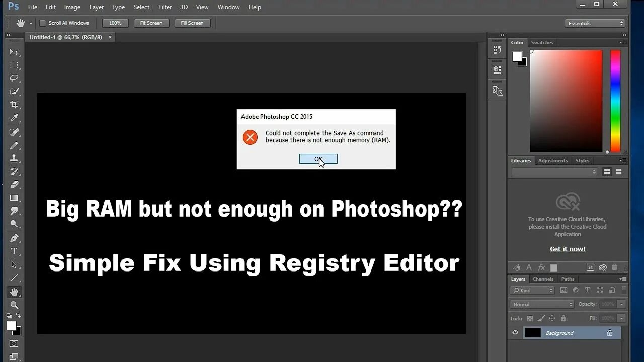
Task: Toggle the layer filtering on/off switch
Action: pyautogui.click(x=624, y=290)
